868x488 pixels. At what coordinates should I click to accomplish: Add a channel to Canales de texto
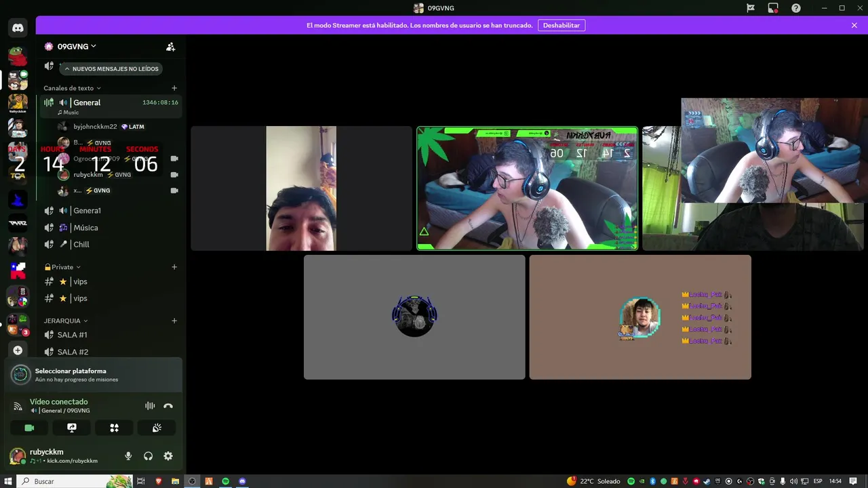174,88
